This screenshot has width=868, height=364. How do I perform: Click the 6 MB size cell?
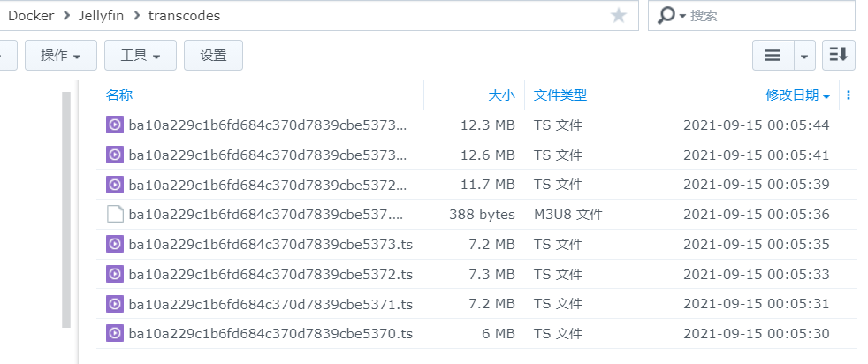(499, 334)
